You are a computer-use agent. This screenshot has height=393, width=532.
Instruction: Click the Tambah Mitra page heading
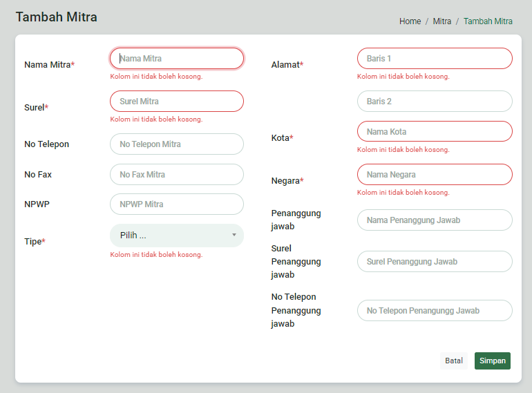[57, 17]
